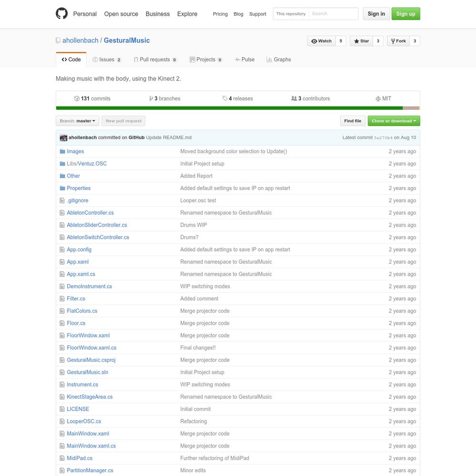Click the Floor.cs file icon
The height and width of the screenshot is (476, 476).
click(x=62, y=323)
